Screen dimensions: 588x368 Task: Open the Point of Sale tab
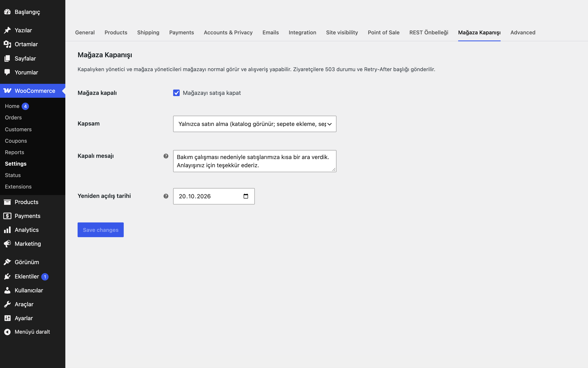[x=383, y=32]
